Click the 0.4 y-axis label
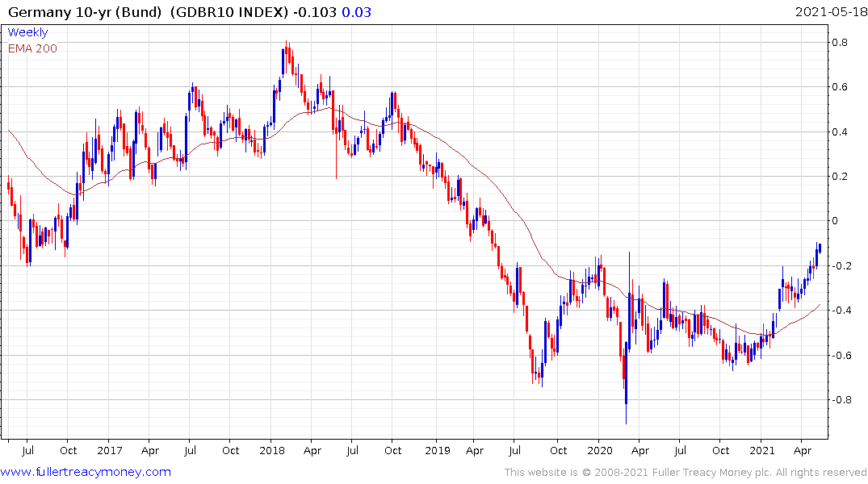 840,131
